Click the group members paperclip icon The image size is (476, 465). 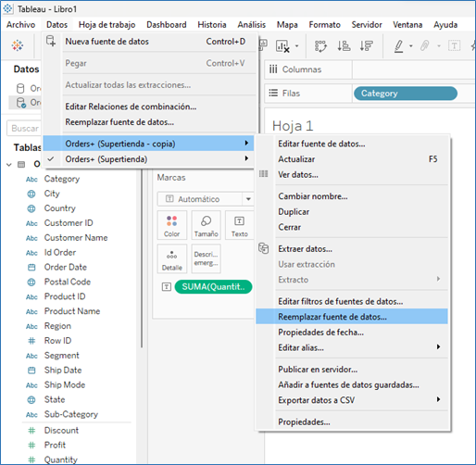click(x=425, y=46)
